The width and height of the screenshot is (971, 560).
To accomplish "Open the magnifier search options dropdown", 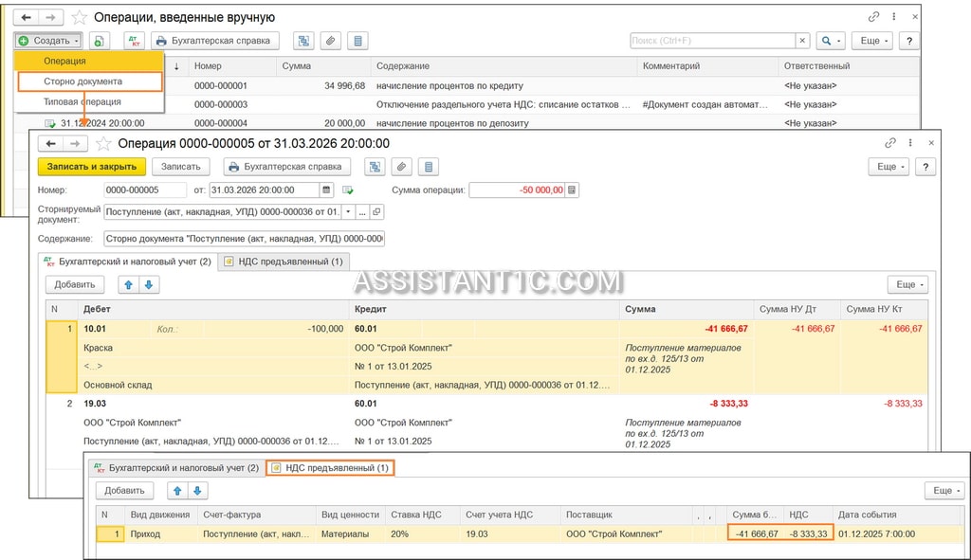I will pyautogui.click(x=831, y=41).
